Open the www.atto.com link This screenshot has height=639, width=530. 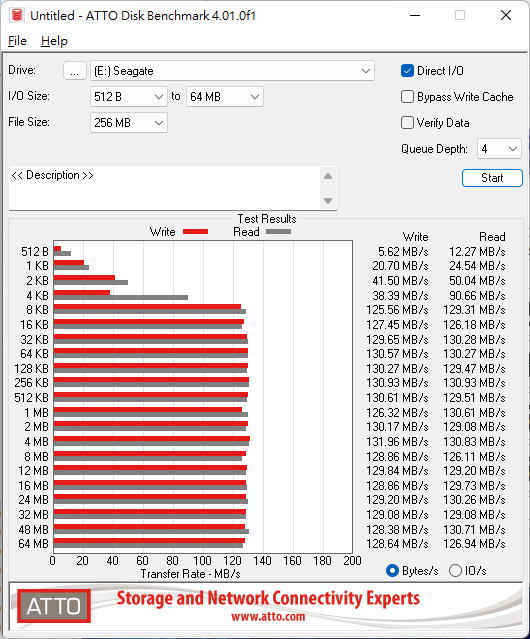coord(268,617)
